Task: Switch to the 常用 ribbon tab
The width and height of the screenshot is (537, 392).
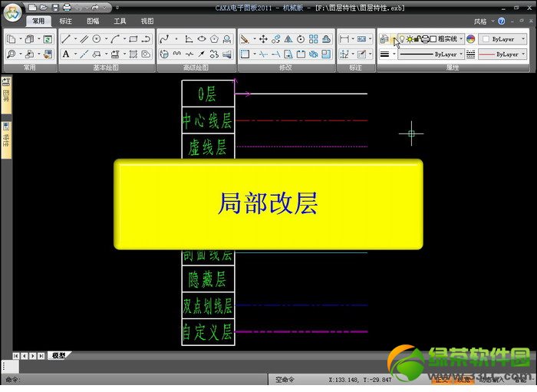Action: (x=38, y=21)
